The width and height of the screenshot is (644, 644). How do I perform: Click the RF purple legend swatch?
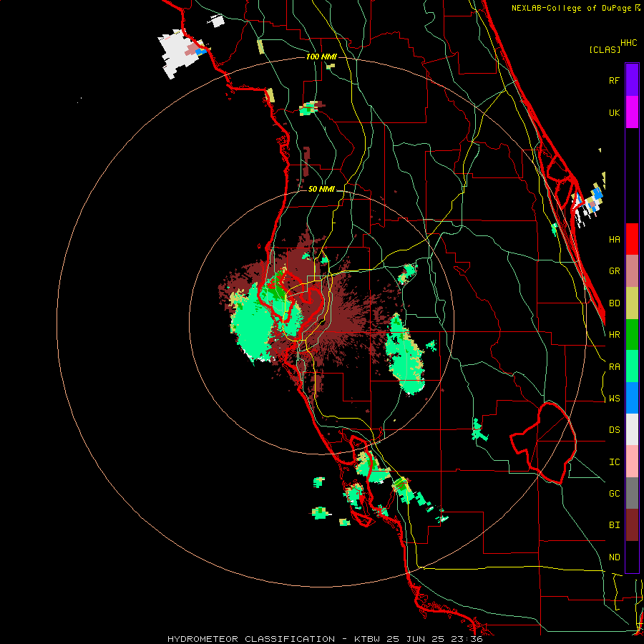click(x=632, y=80)
